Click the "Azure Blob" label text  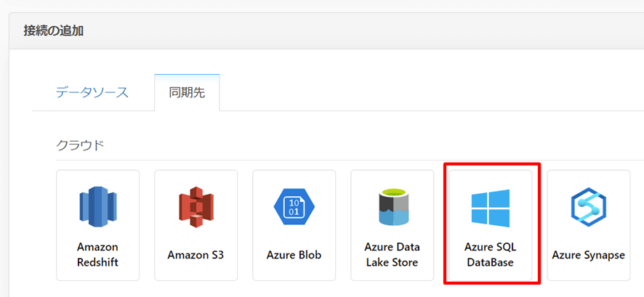(x=294, y=255)
